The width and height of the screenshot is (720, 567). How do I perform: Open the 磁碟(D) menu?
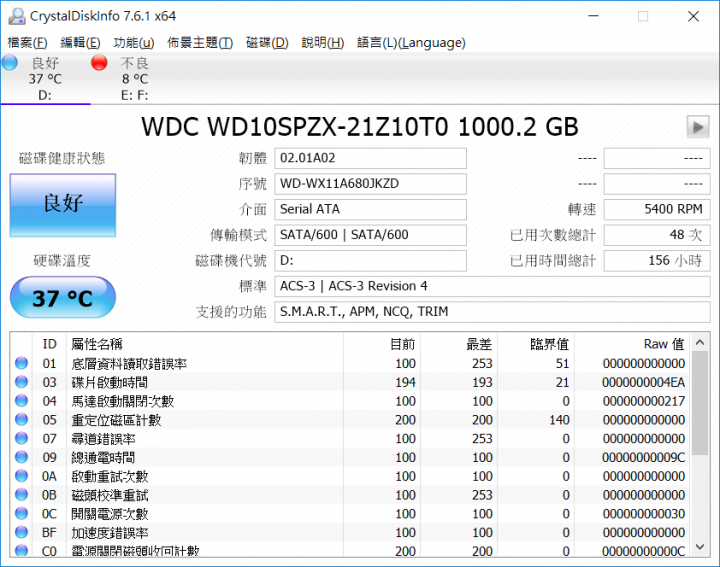(267, 43)
